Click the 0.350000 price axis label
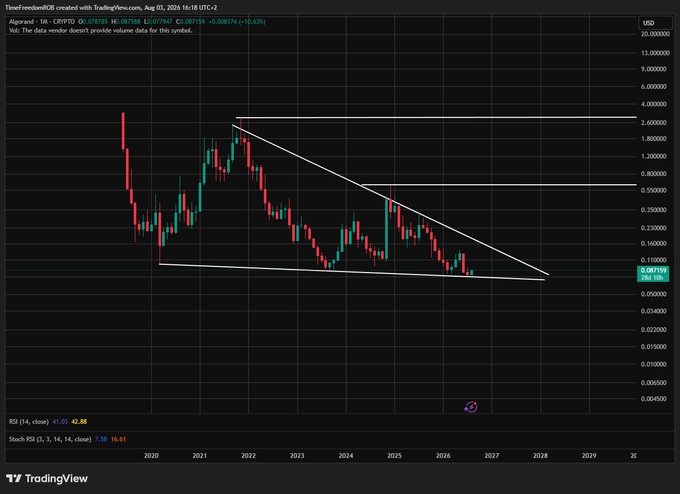 click(x=655, y=210)
